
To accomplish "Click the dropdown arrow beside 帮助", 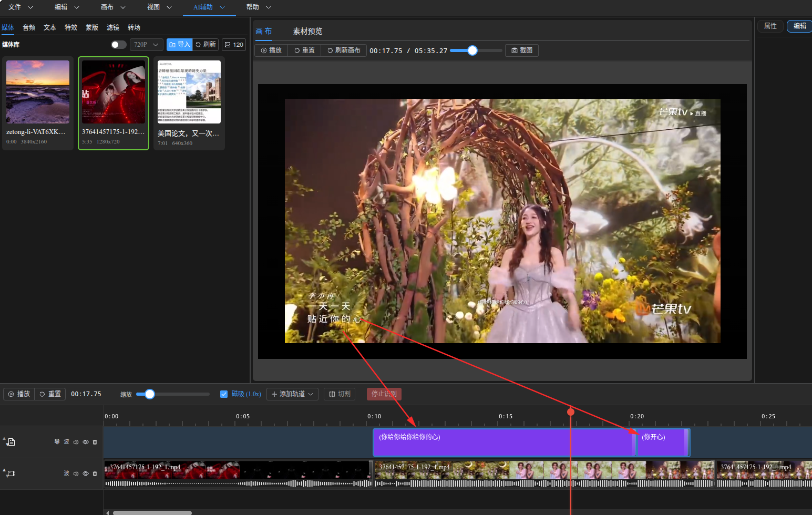I will click(x=269, y=7).
